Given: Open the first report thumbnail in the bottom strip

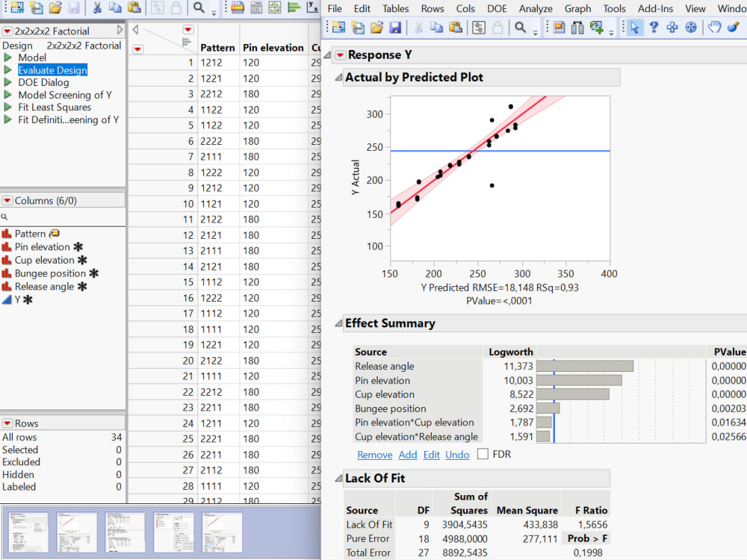Looking at the screenshot, I should click(x=28, y=532).
